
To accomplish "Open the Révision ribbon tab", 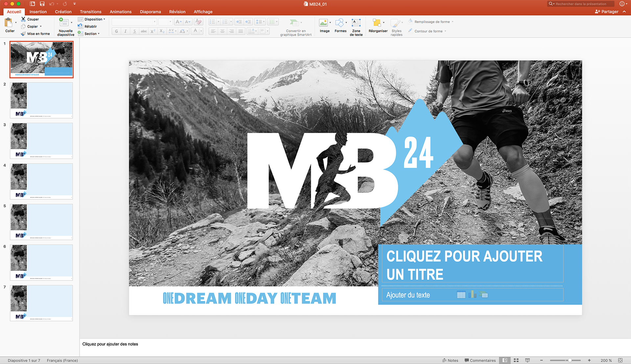I will pyautogui.click(x=177, y=11).
